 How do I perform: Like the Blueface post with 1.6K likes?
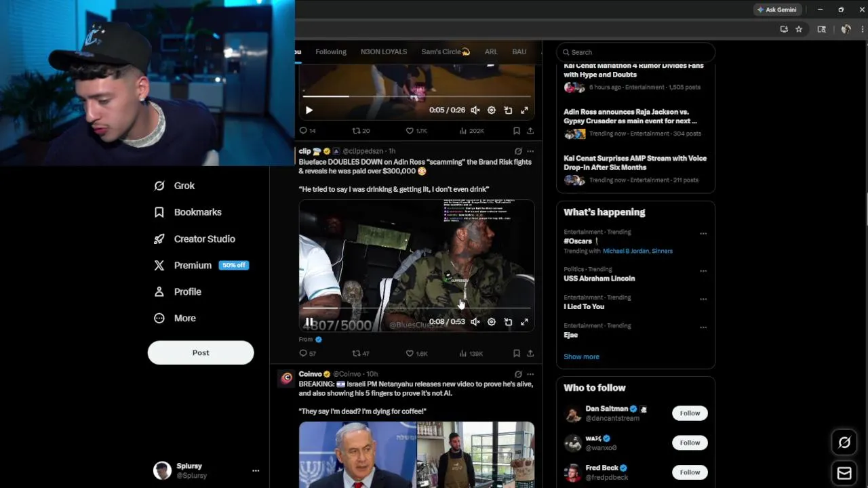(416, 353)
